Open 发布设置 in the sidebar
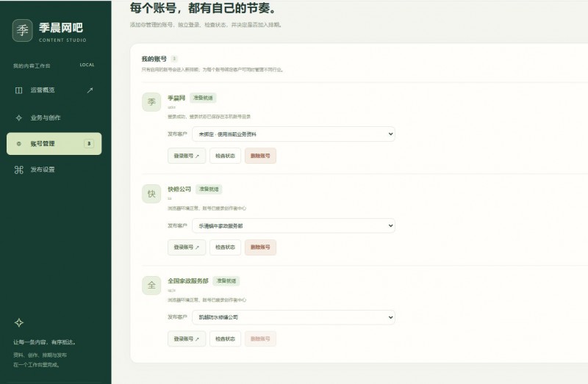 [54, 170]
